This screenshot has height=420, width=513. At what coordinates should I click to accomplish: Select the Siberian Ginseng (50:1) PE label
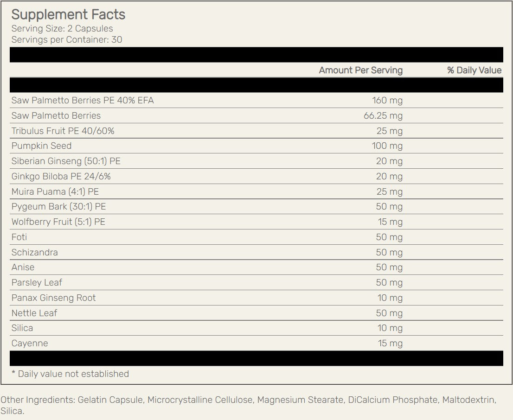pyautogui.click(x=66, y=161)
